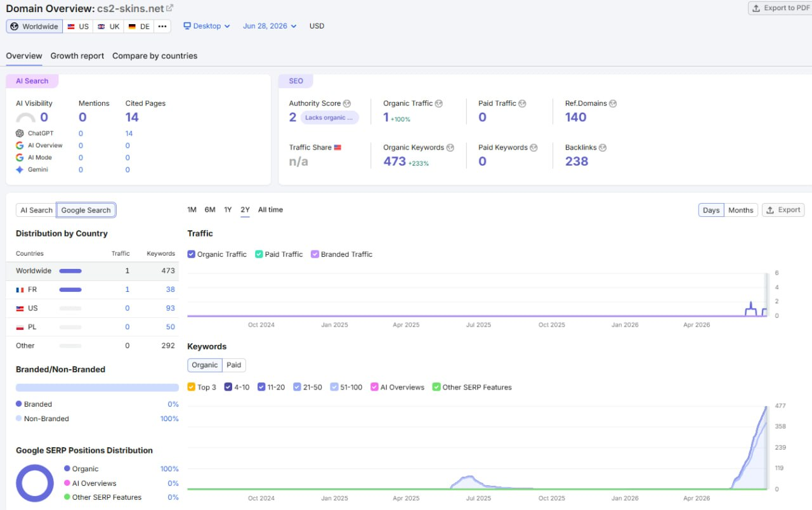Screen dimensions: 812x510
Task: Uncheck the Organic Traffic checkbox
Action: point(192,254)
